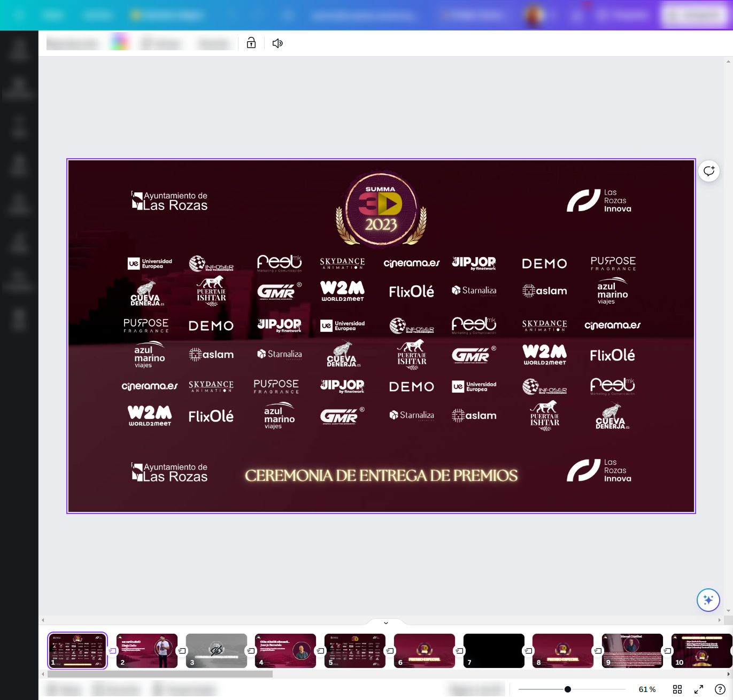
Task: Select page 9 thumbnail
Action: coord(632,651)
